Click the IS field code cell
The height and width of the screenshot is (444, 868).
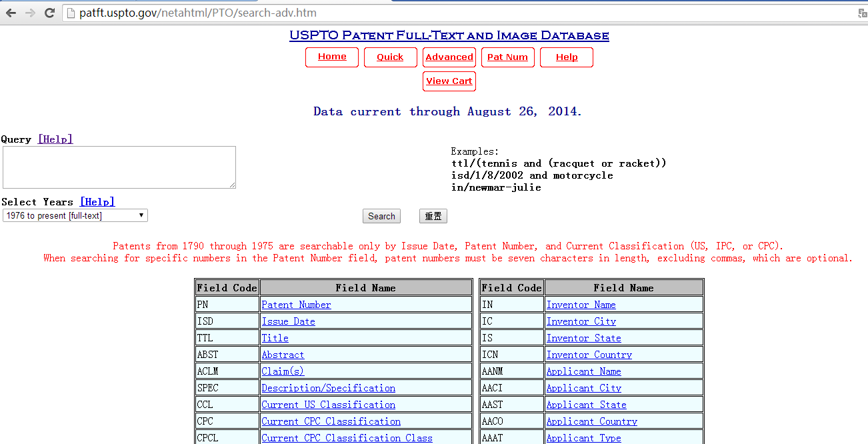coord(512,338)
